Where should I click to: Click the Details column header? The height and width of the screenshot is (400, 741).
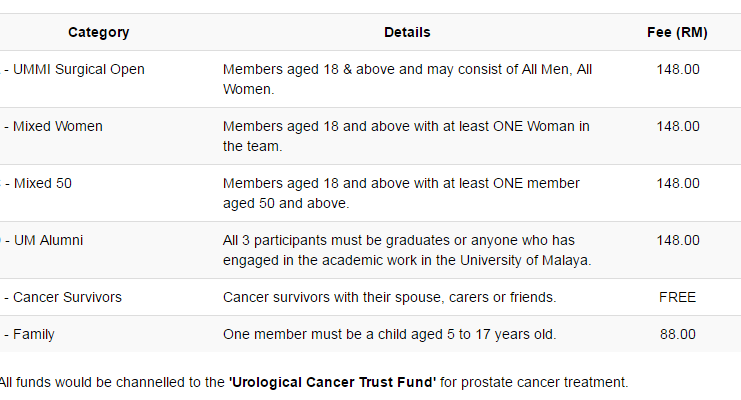click(x=407, y=32)
